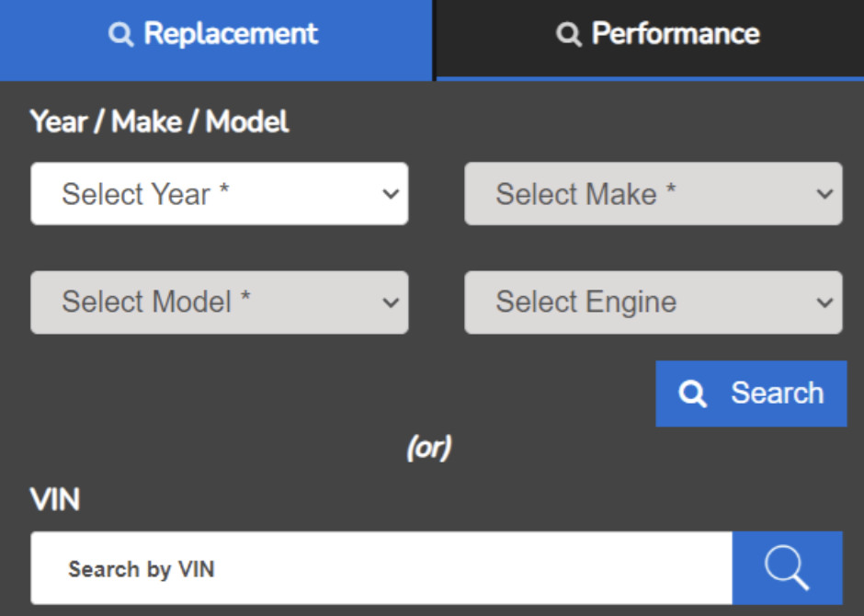The height and width of the screenshot is (616, 864).
Task: Click the Year / Make / Model heading
Action: (159, 121)
